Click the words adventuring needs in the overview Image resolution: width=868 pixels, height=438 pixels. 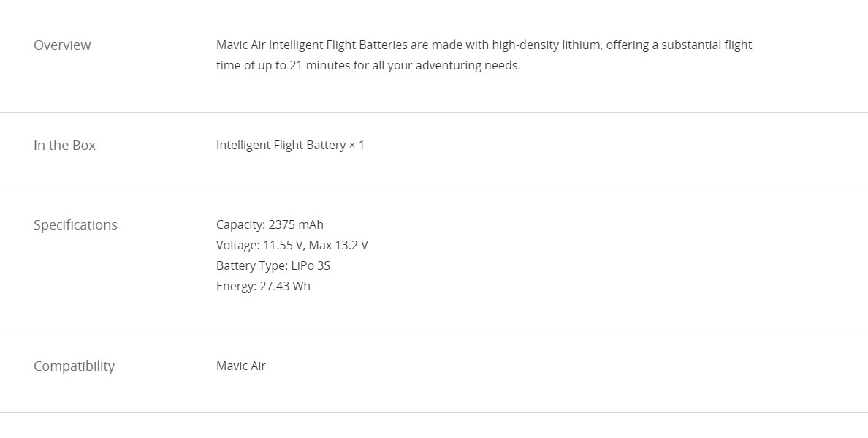pos(468,65)
